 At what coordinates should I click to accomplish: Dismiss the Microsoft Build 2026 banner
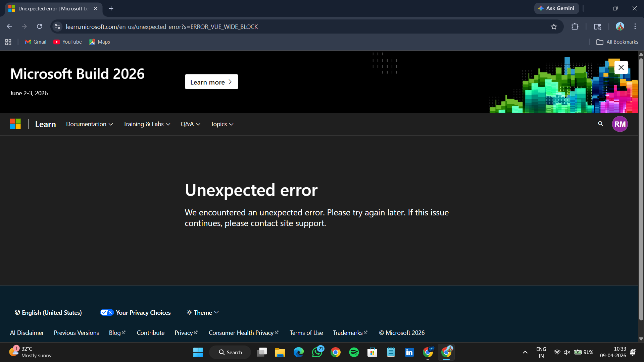pos(621,67)
